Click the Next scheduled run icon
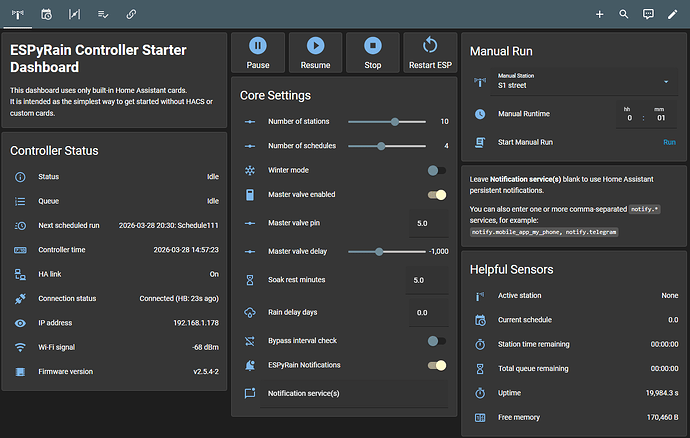690x438 pixels. 20,225
